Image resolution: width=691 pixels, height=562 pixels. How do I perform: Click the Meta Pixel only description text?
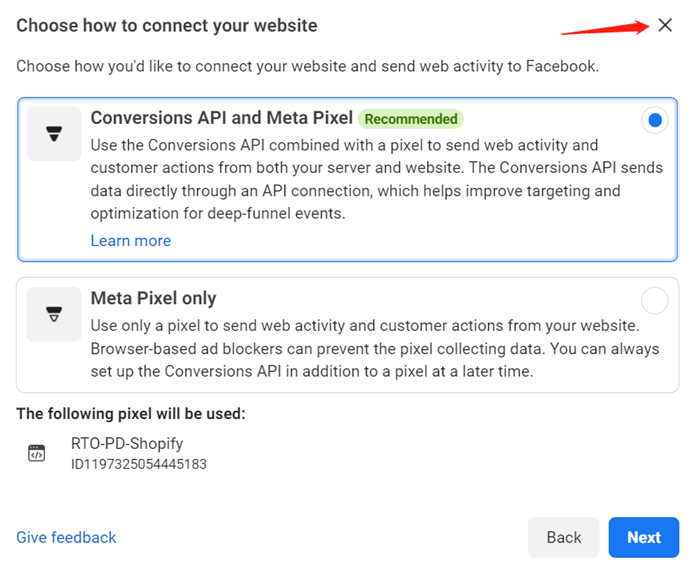375,348
